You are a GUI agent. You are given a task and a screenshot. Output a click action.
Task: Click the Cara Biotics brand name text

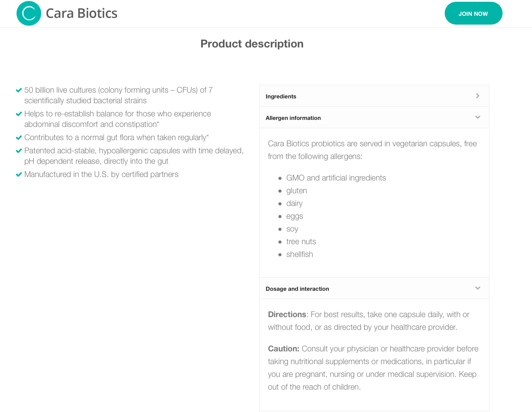[82, 13]
